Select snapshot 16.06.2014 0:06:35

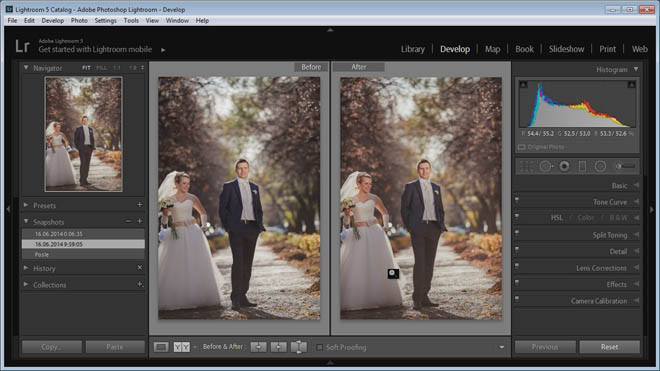tap(83, 234)
